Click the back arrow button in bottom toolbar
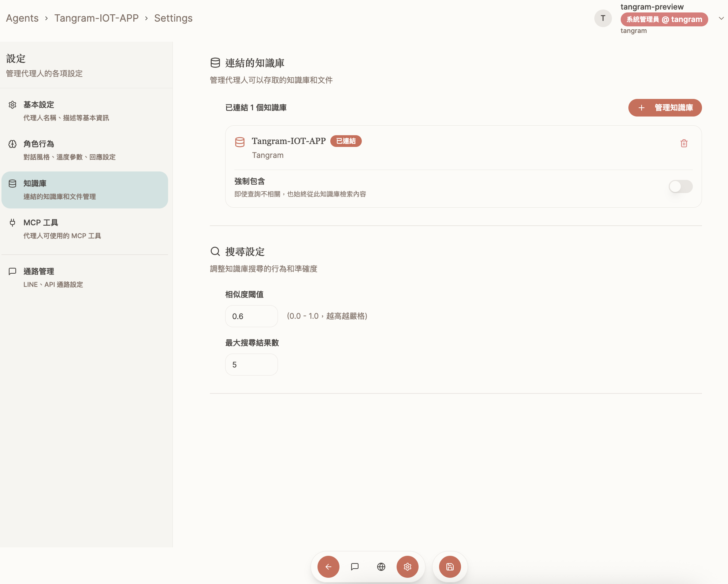Image resolution: width=728 pixels, height=584 pixels. (x=328, y=567)
